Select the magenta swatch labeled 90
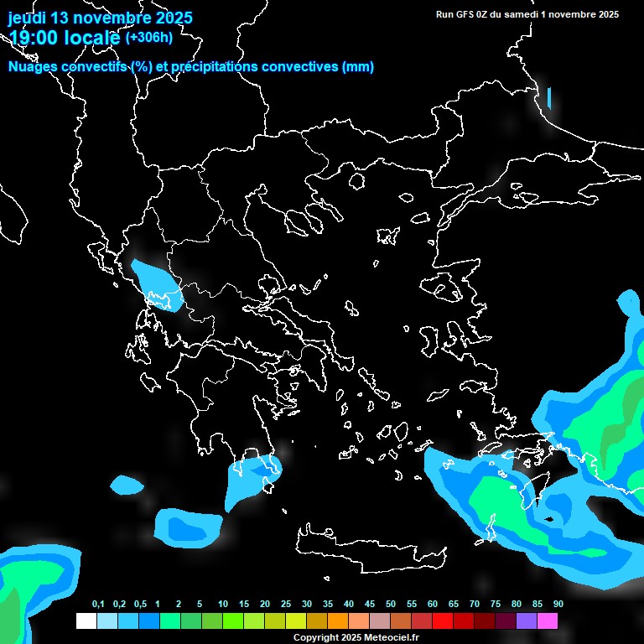644x644 pixels. pyautogui.click(x=548, y=621)
